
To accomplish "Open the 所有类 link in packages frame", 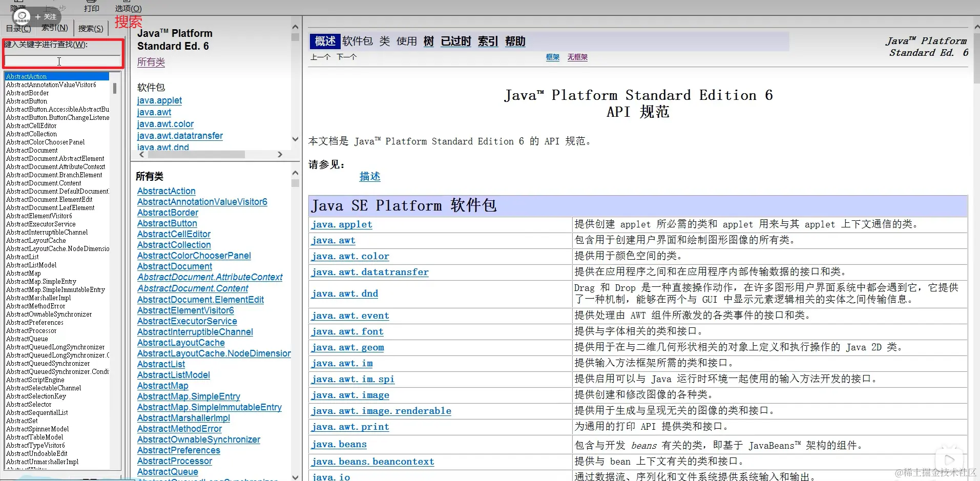I will [151, 62].
